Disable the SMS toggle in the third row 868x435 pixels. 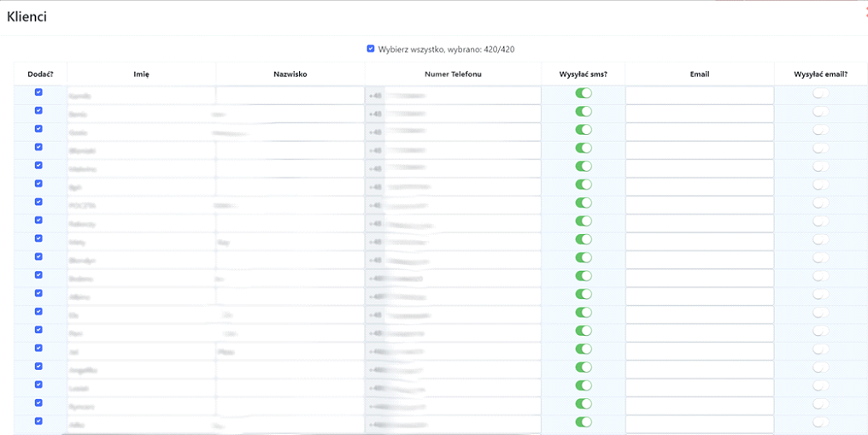pos(584,130)
